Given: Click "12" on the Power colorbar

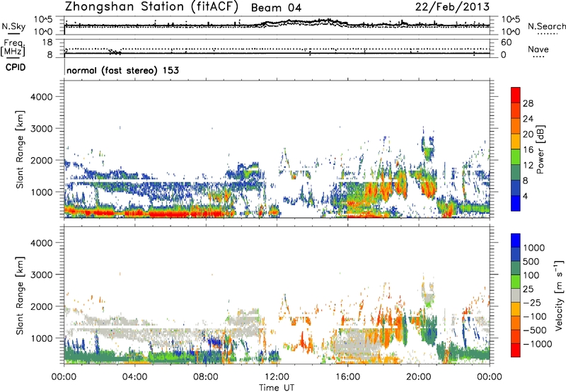Looking at the screenshot, I should tap(528, 166).
